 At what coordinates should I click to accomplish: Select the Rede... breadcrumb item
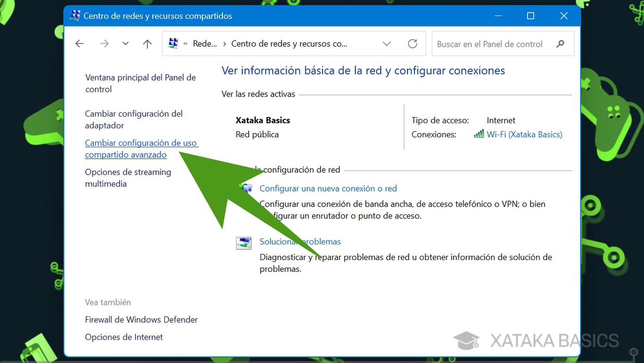coord(205,43)
